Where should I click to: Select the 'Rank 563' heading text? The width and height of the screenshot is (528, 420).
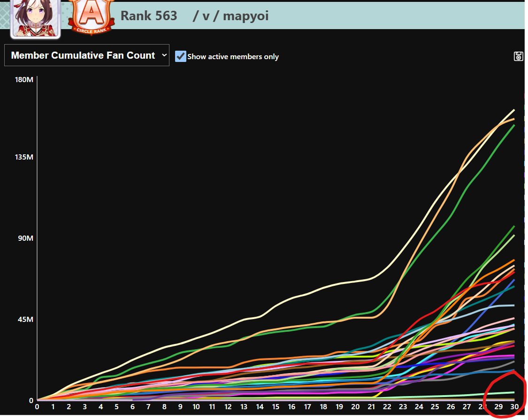tap(148, 16)
